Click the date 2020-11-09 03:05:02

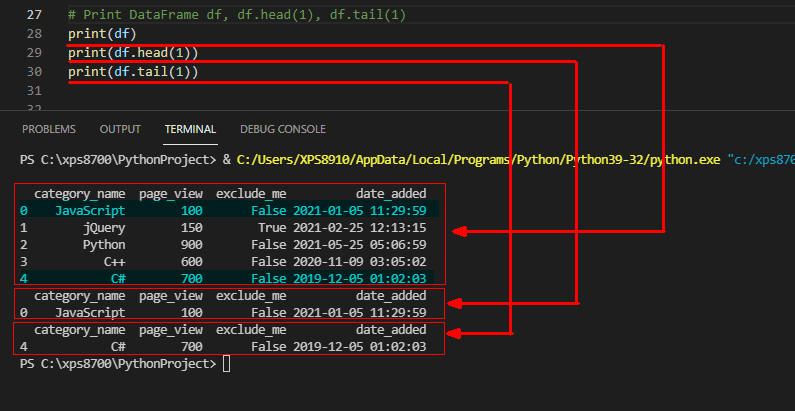(360, 261)
